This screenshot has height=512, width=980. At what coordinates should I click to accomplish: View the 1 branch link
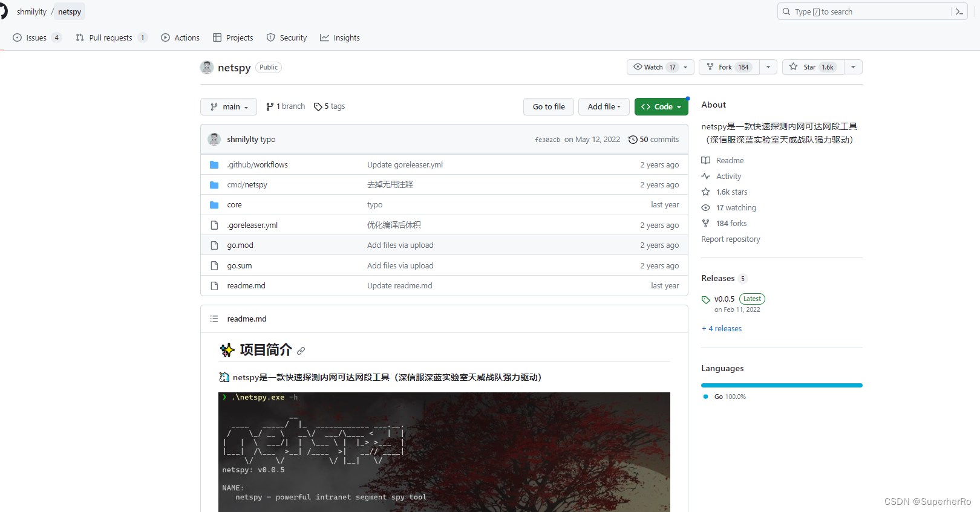pyautogui.click(x=286, y=106)
